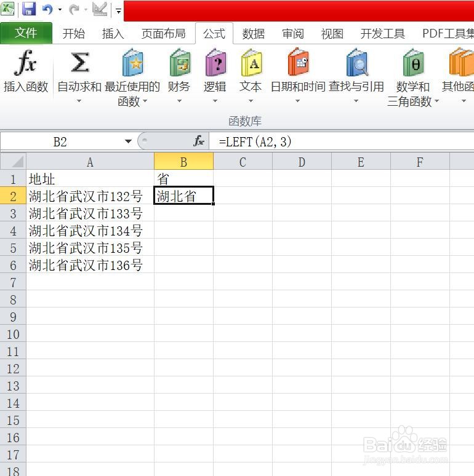The width and height of the screenshot is (474, 476).
Task: Open the 文本 functions book icon
Action: click(252, 63)
